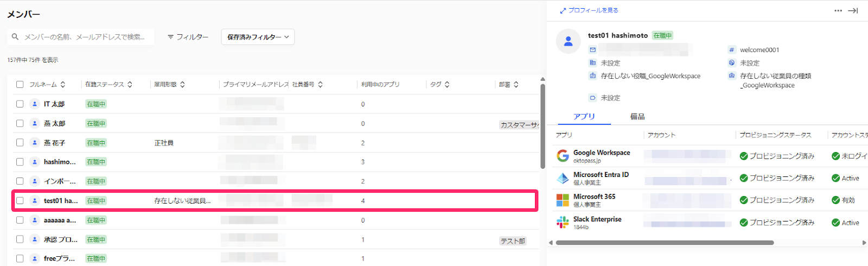
Task: Click right arrow of the horizontal scrollbar
Action: 864,243
